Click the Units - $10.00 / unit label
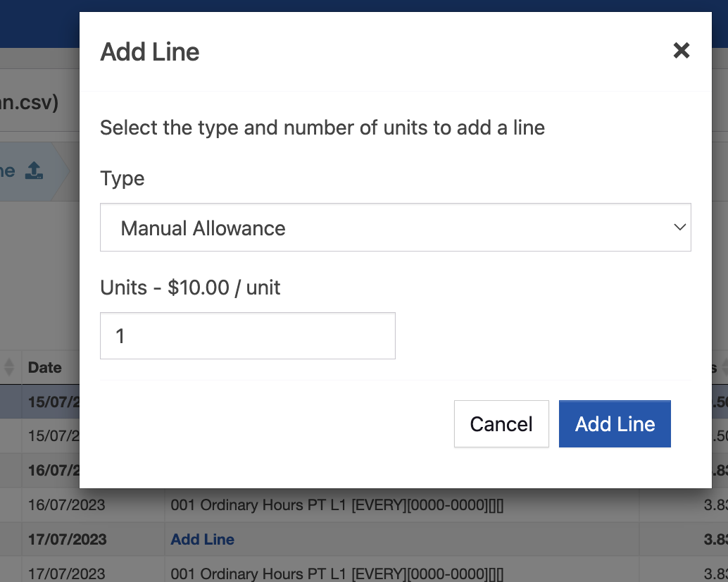The width and height of the screenshot is (728, 582). (x=190, y=287)
